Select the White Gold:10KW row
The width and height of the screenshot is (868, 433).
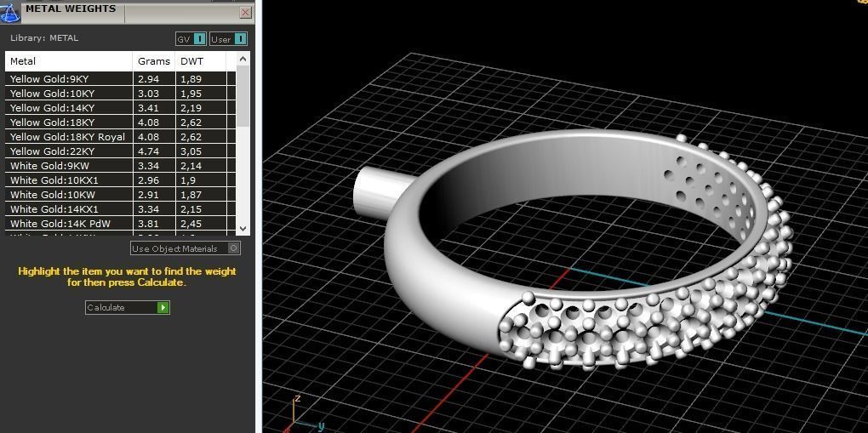[120, 194]
